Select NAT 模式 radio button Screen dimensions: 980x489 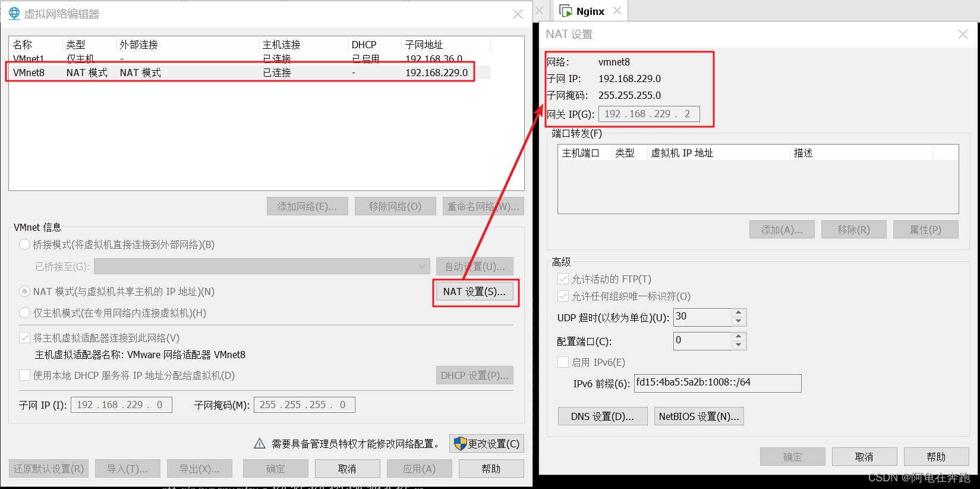25,291
